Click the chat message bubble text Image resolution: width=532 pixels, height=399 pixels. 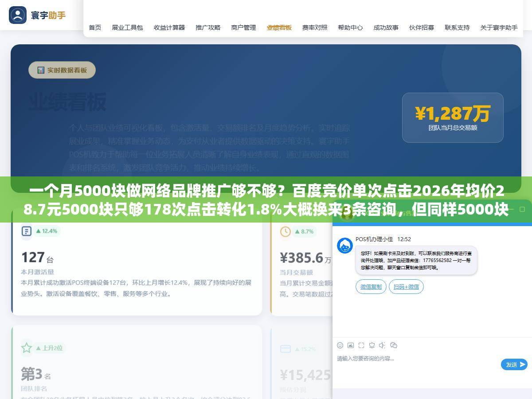pos(416,260)
